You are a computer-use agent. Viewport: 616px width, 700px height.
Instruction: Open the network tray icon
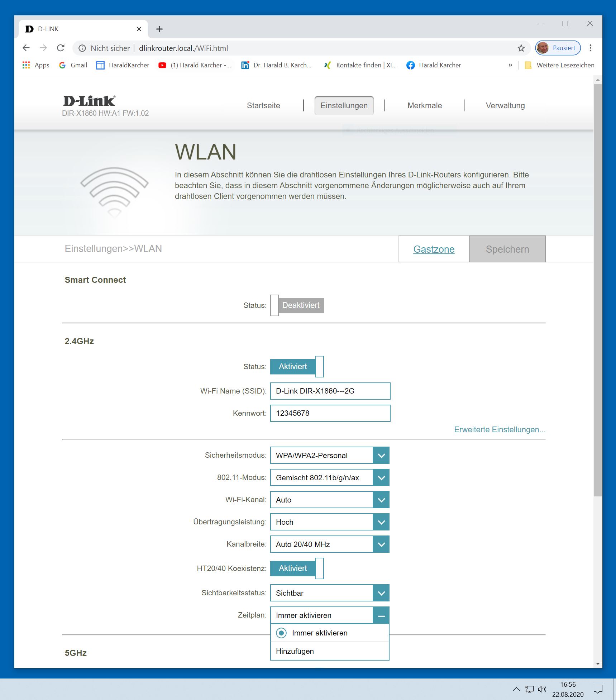529,689
